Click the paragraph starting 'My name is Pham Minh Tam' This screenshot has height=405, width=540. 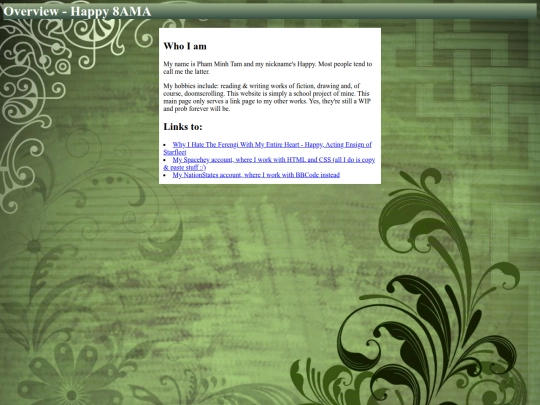tap(268, 68)
